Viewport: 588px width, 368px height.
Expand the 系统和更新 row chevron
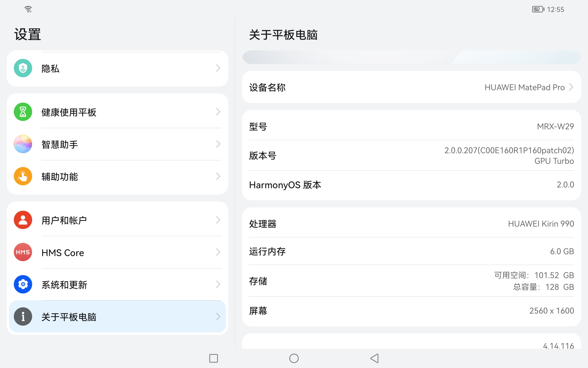pos(218,284)
